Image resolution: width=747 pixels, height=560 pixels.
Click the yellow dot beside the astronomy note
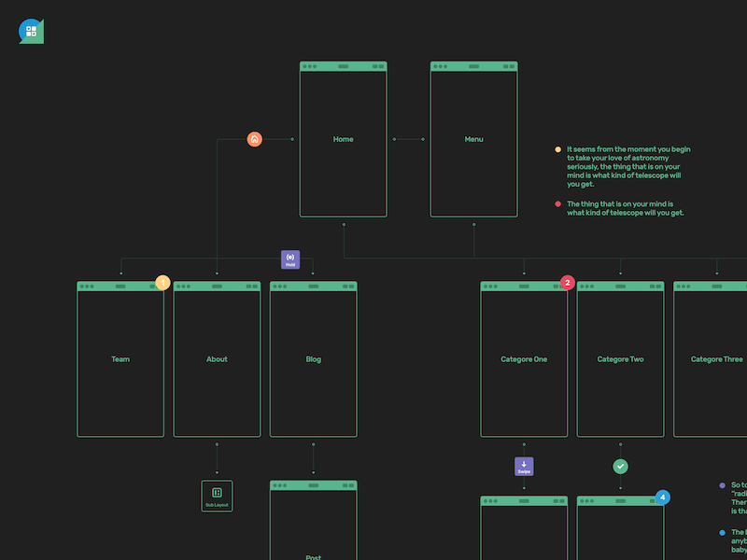tap(557, 149)
